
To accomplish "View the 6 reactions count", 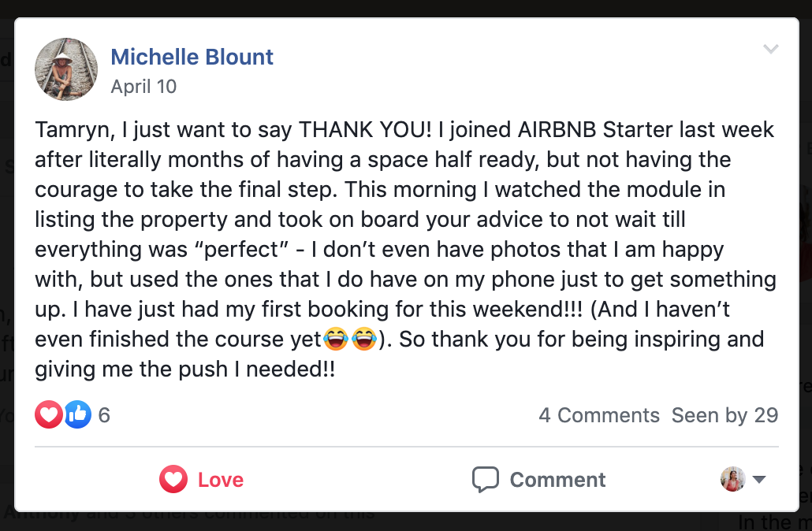I will click(104, 416).
